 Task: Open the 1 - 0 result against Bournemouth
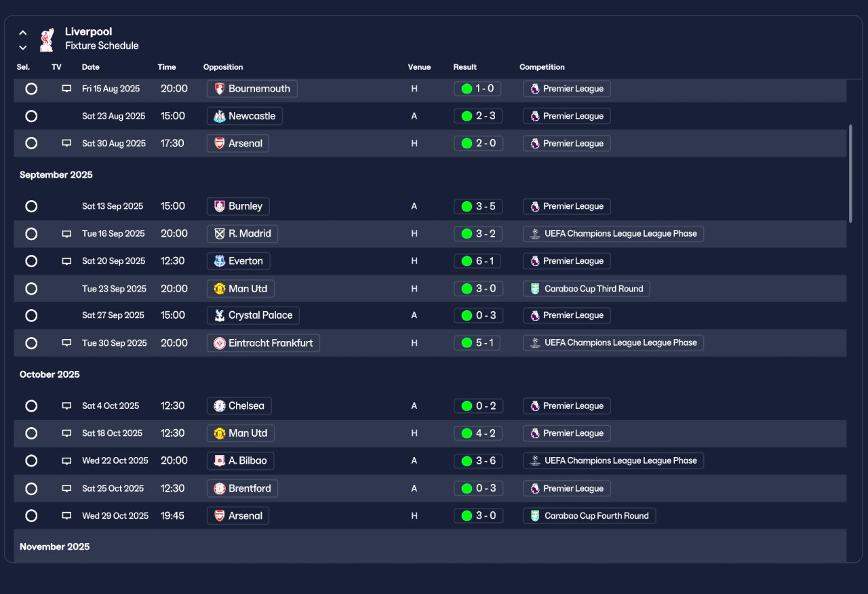[x=478, y=89]
